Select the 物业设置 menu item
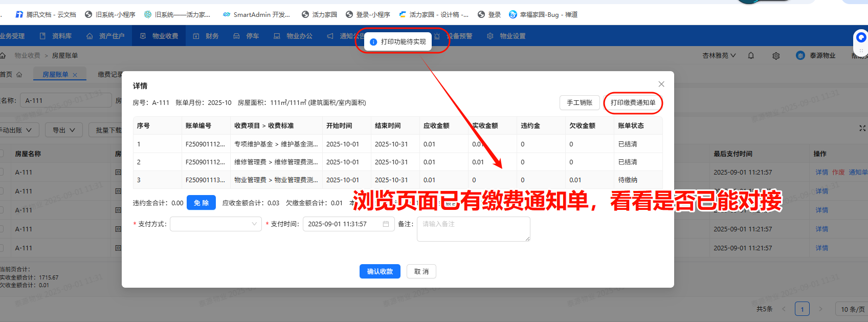The image size is (868, 322). (506, 36)
